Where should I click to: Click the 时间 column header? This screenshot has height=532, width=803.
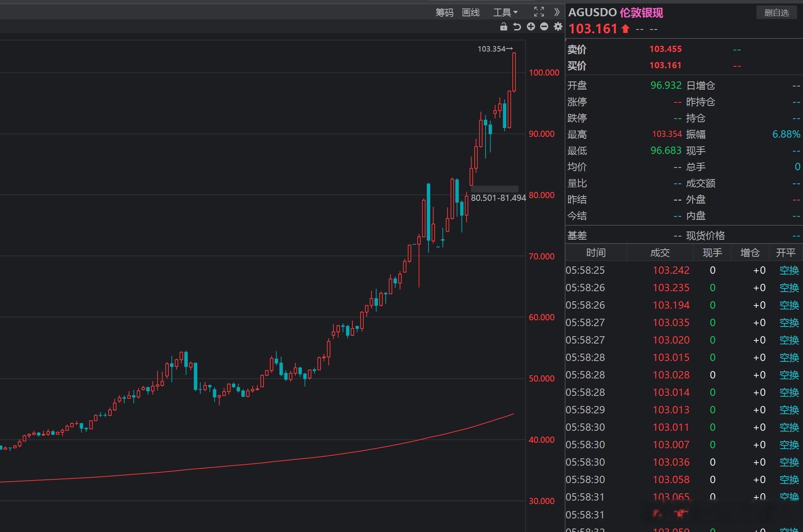pyautogui.click(x=596, y=253)
